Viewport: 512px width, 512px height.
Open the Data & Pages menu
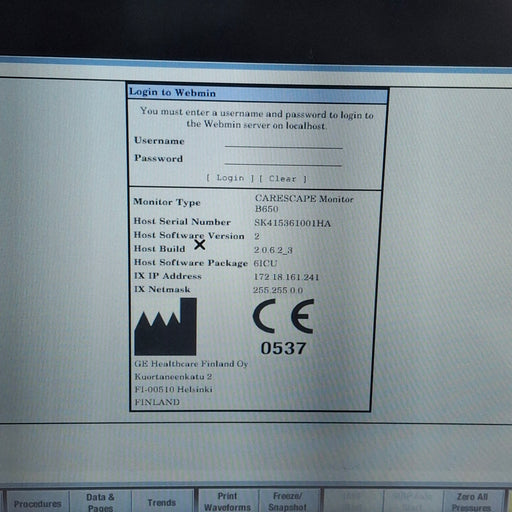click(100, 501)
